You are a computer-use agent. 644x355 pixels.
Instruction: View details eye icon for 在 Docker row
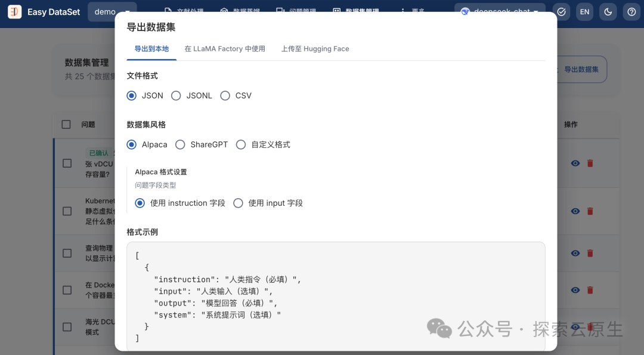click(575, 290)
